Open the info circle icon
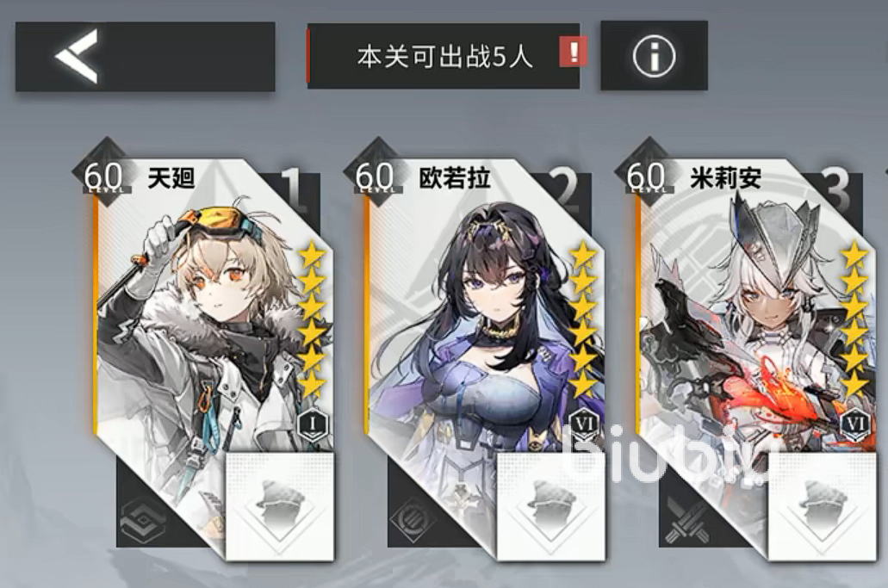Screen dimensions: 888x588 click(654, 55)
